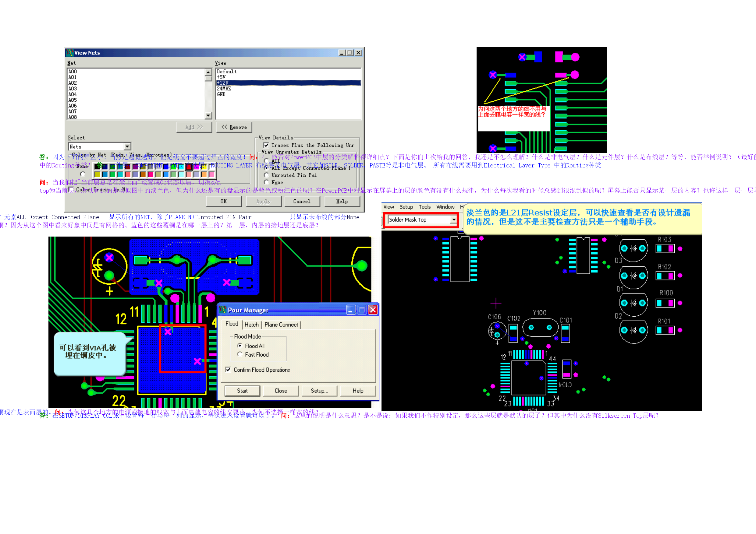Select +5V in the View list
Image resolution: width=756 pixels, height=534 pixels.
pos(288,77)
